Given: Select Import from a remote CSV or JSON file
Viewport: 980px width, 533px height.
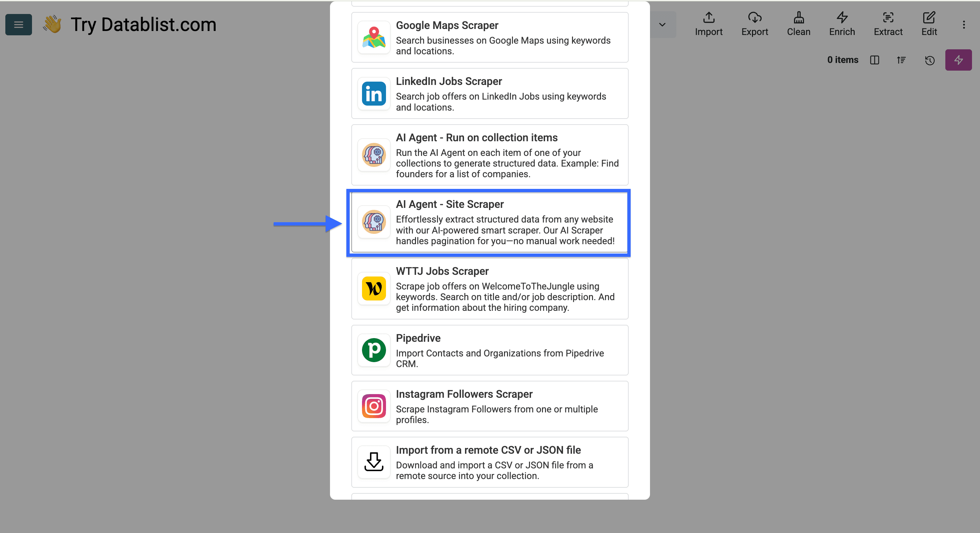Looking at the screenshot, I should point(489,462).
